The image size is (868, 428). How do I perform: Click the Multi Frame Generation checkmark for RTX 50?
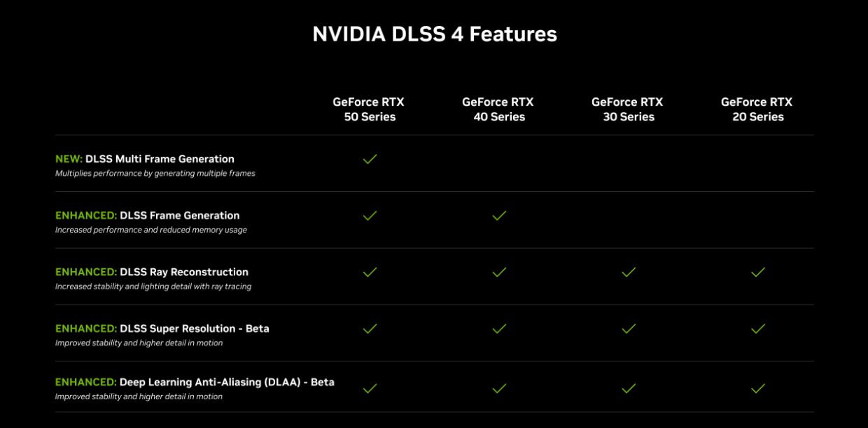(x=370, y=159)
